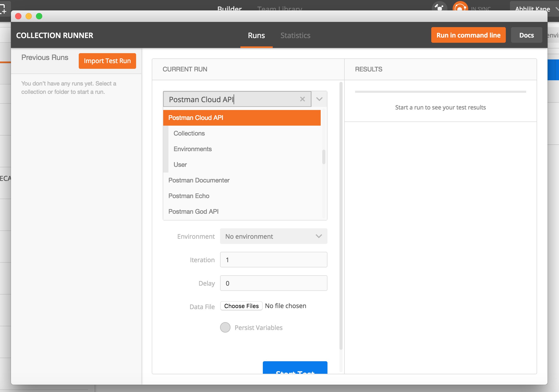This screenshot has height=392, width=559.
Task: Clear the collection search field with X
Action: pos(302,99)
